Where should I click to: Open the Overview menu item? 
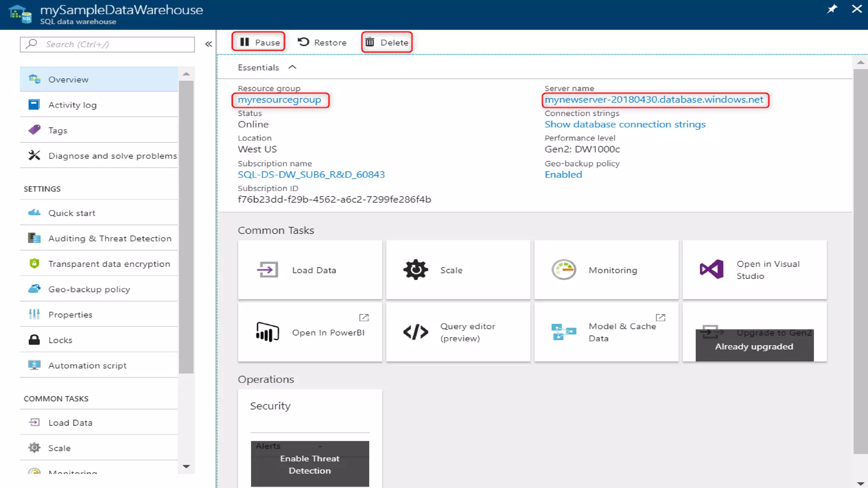(99, 79)
